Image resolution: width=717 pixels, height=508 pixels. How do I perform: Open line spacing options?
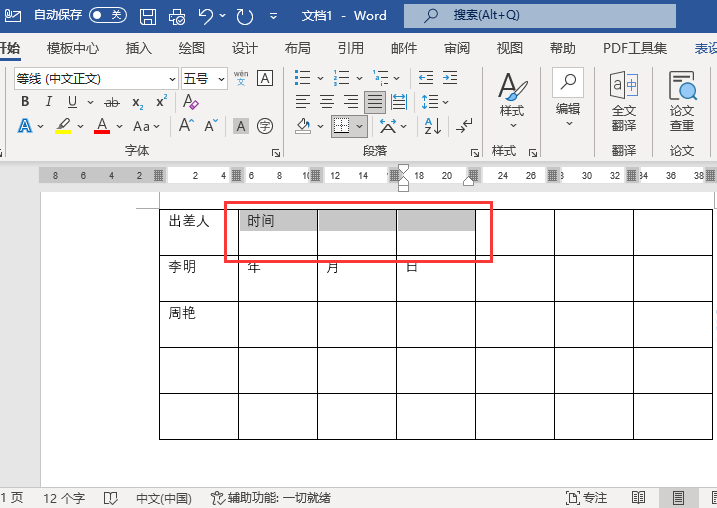pyautogui.click(x=434, y=102)
